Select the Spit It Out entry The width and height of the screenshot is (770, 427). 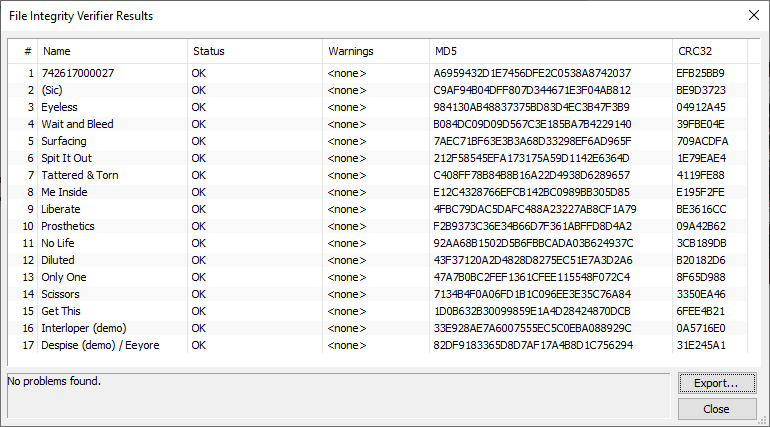point(66,158)
